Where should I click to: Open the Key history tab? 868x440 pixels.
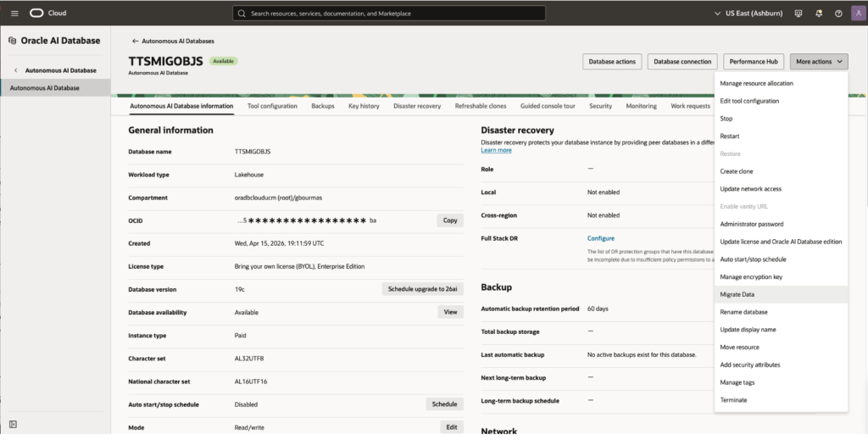pyautogui.click(x=364, y=106)
